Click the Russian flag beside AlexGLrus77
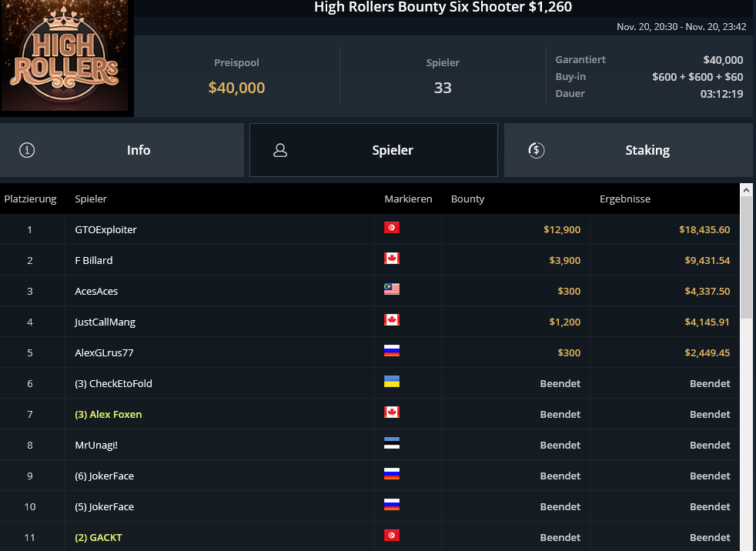 (x=392, y=350)
